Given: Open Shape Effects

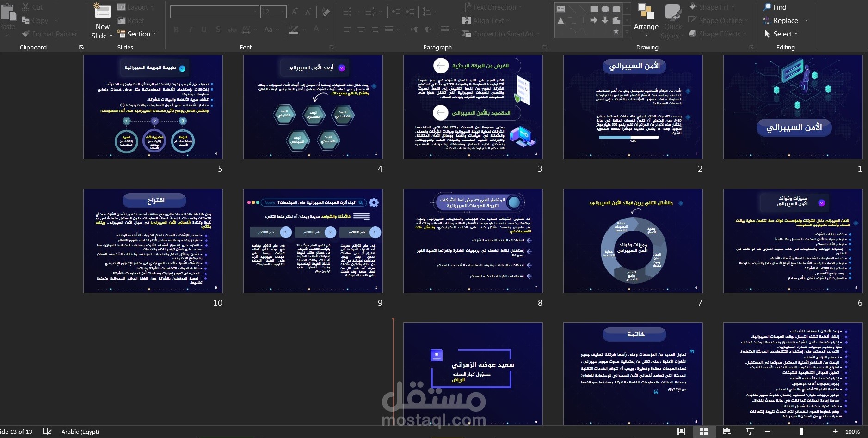Looking at the screenshot, I should tap(717, 34).
